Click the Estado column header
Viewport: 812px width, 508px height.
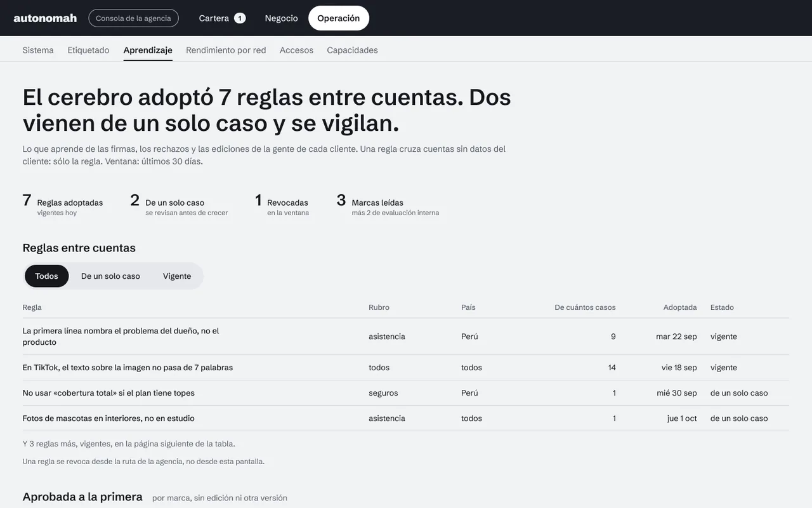722,307
